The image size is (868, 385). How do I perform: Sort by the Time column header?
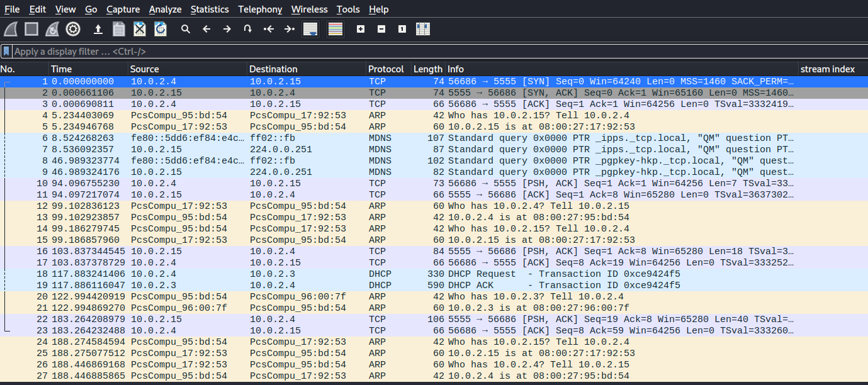(89, 69)
